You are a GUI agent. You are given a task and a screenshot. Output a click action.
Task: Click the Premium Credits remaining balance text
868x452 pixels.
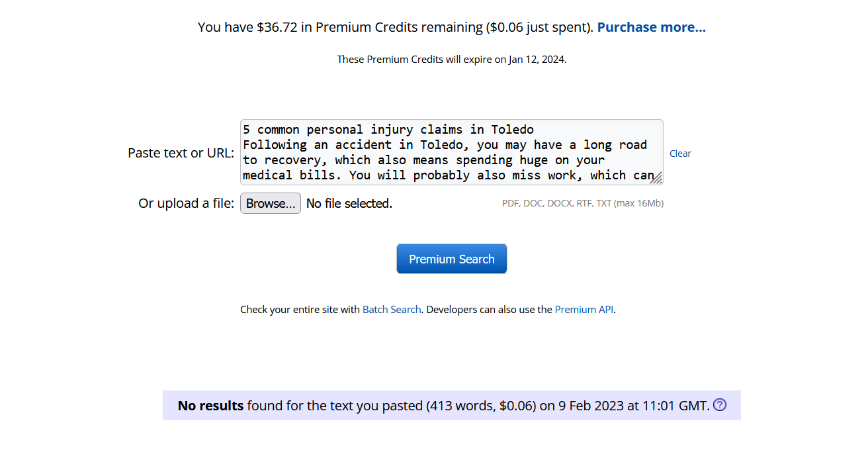(339, 27)
